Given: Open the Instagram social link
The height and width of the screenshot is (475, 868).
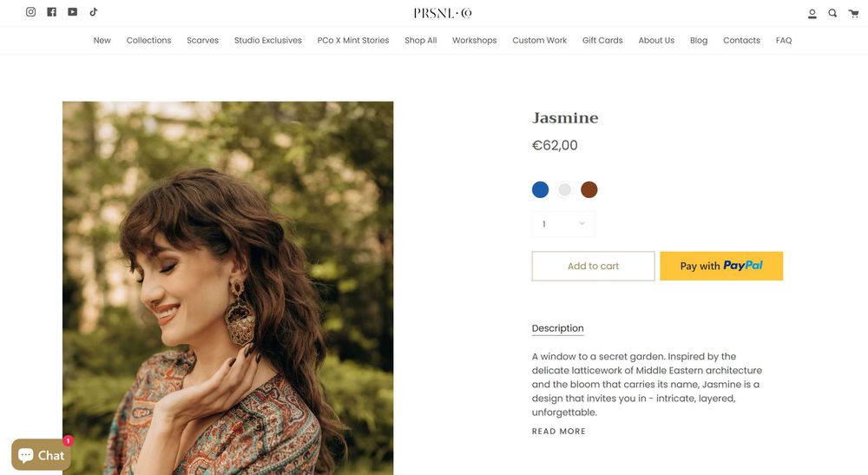Looking at the screenshot, I should pos(31,12).
